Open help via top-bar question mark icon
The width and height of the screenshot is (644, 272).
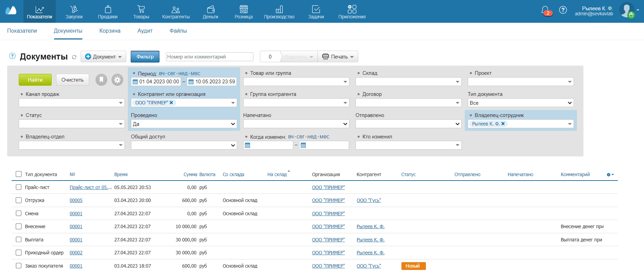(563, 10)
